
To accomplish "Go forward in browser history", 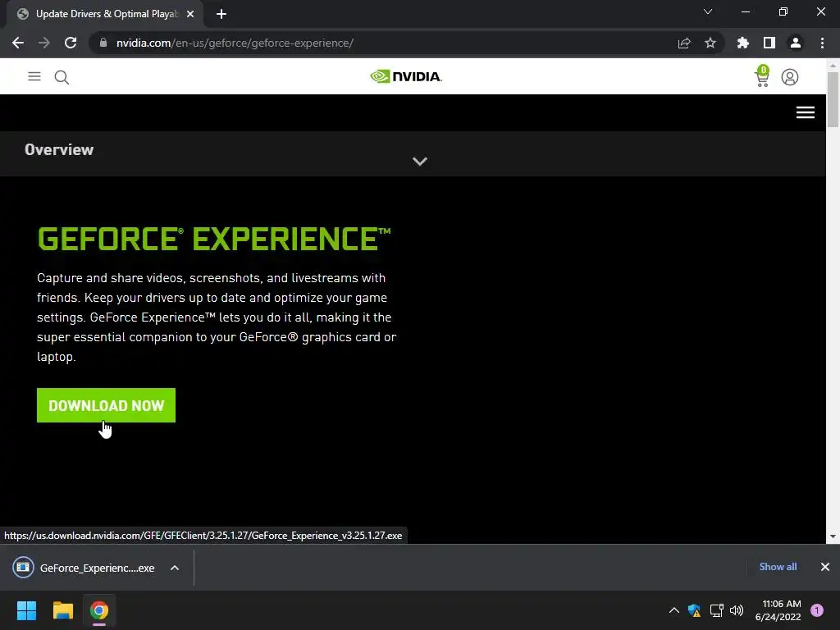I will coord(44,43).
